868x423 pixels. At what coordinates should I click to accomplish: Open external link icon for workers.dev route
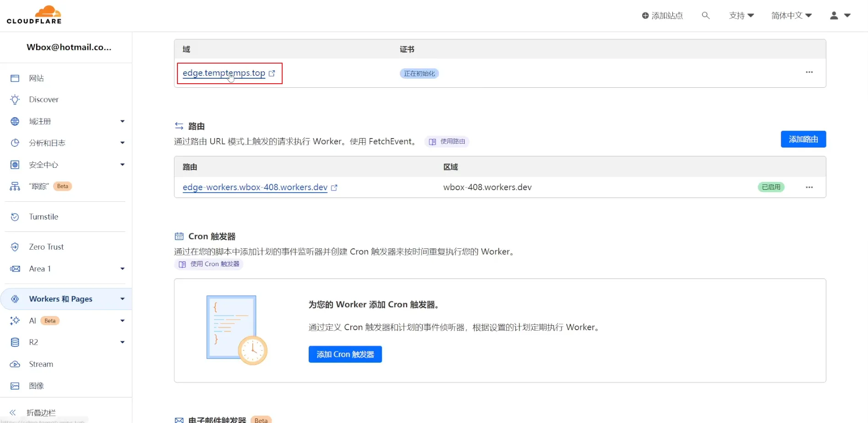334,187
